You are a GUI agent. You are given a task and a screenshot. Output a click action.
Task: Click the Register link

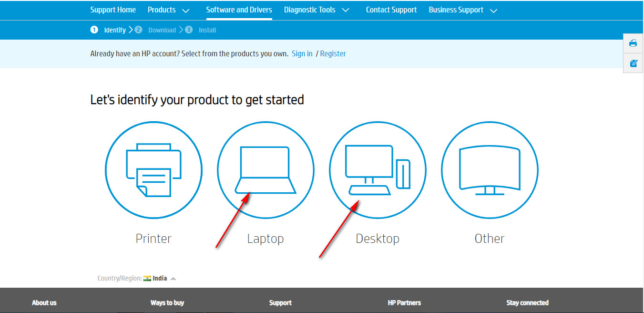(x=333, y=54)
